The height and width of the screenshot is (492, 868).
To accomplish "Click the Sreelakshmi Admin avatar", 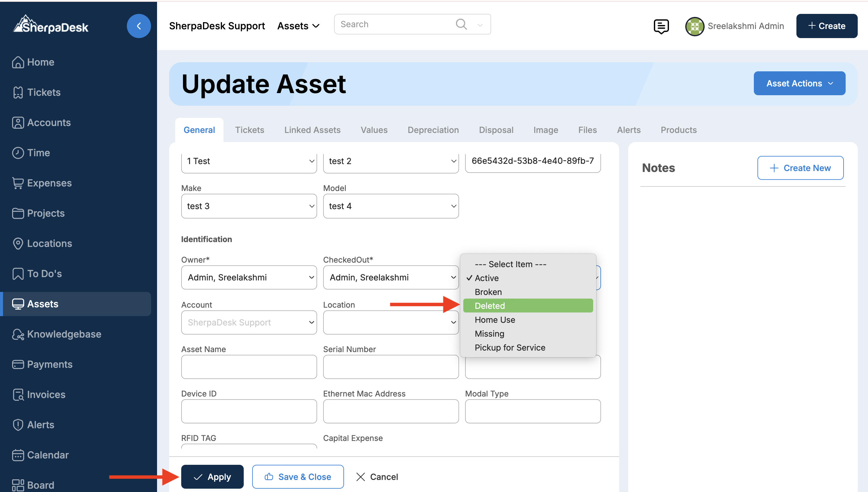I will pyautogui.click(x=694, y=26).
